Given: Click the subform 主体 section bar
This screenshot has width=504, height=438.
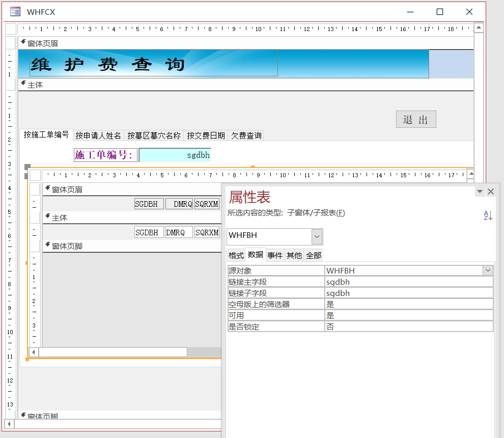Looking at the screenshot, I should point(132,217).
